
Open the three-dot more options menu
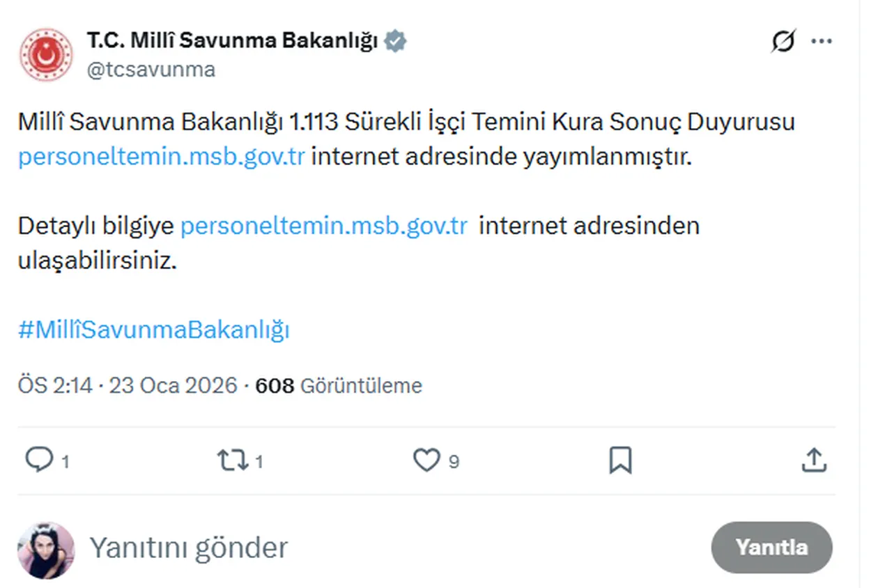point(822,40)
